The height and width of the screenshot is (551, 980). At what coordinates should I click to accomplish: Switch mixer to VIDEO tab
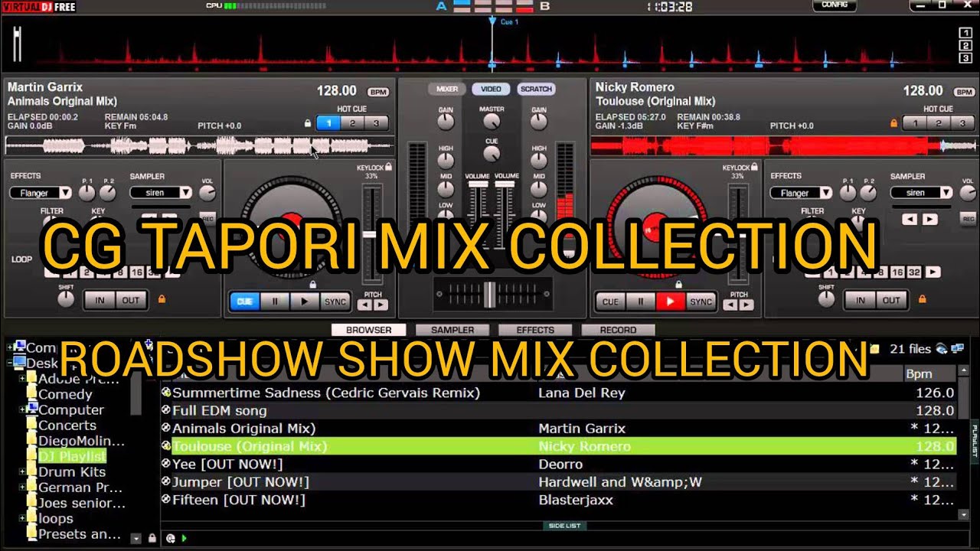491,89
